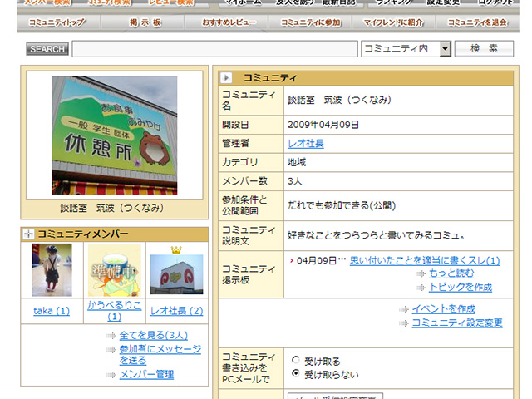The image size is (532, 399).
Task: Focus the search text field
Action: (214, 49)
